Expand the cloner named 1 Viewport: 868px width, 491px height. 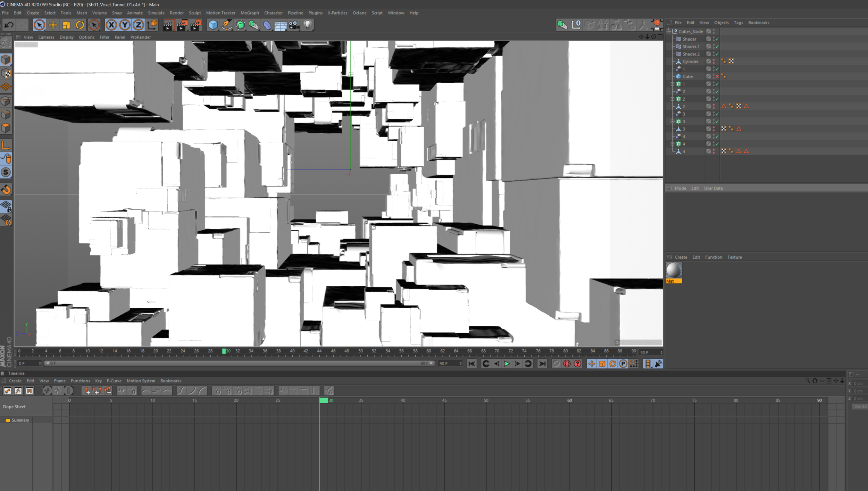click(673, 84)
